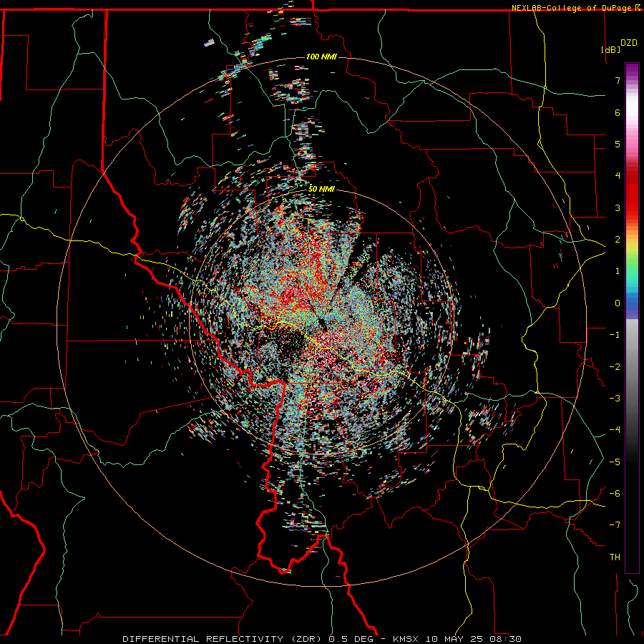Viewport: 644px width, 644px height.
Task: Select the positive 4 legend value
Action: 618,176
